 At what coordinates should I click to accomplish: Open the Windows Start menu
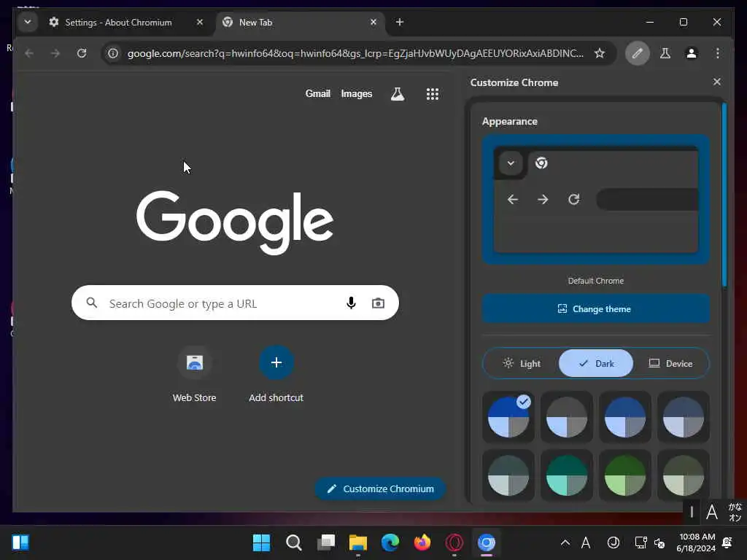[261, 542]
